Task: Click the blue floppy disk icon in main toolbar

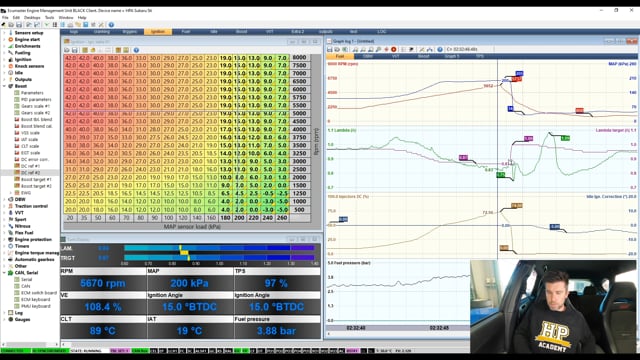Action: point(85,25)
